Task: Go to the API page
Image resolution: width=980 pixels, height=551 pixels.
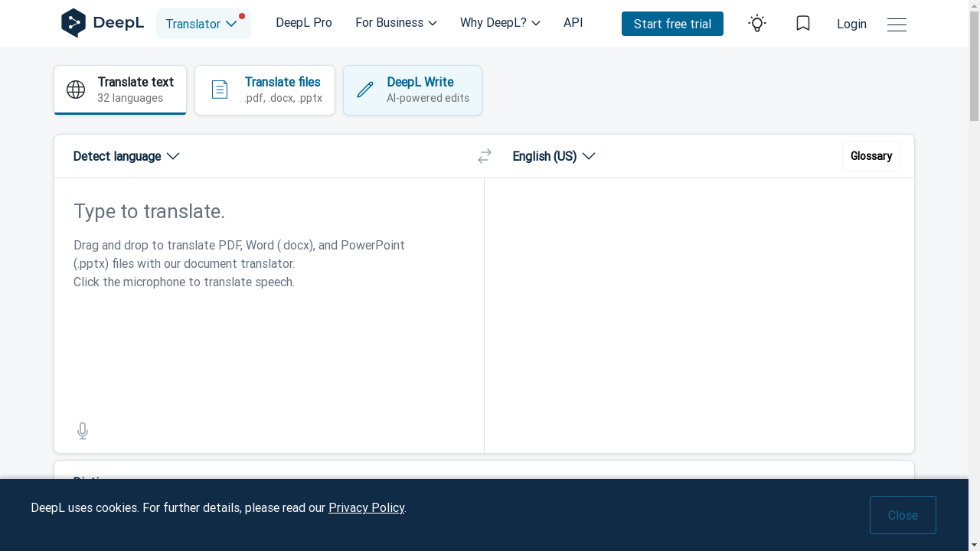Action: pos(573,23)
